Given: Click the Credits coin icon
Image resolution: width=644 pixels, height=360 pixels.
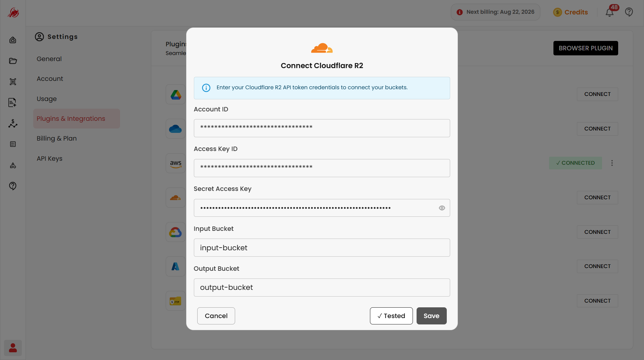Looking at the screenshot, I should pos(557,12).
